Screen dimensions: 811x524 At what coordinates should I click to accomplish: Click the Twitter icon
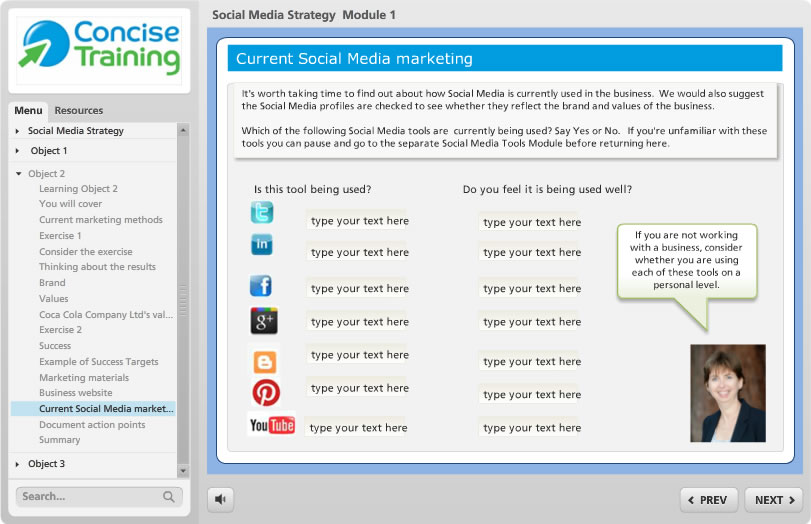(x=262, y=212)
